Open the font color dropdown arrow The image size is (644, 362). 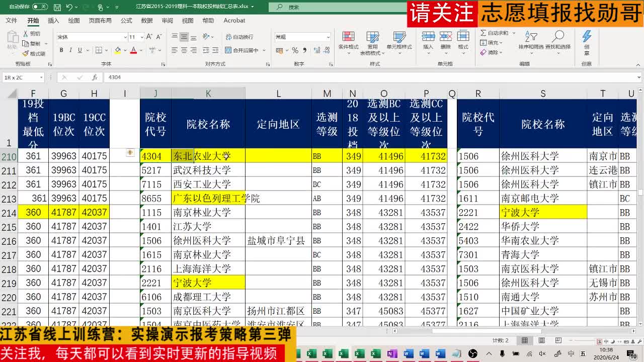(141, 50)
